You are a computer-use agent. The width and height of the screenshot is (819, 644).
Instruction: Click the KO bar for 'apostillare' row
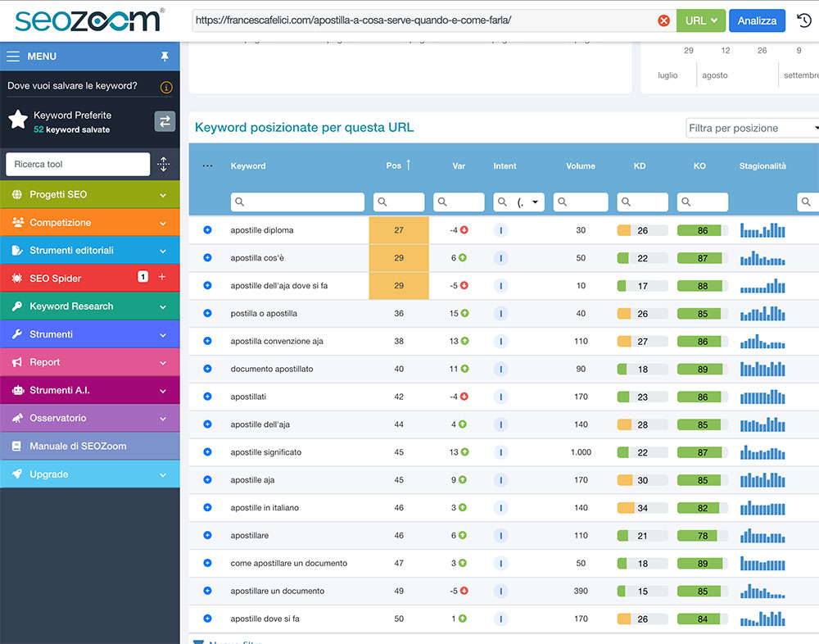tap(703, 535)
